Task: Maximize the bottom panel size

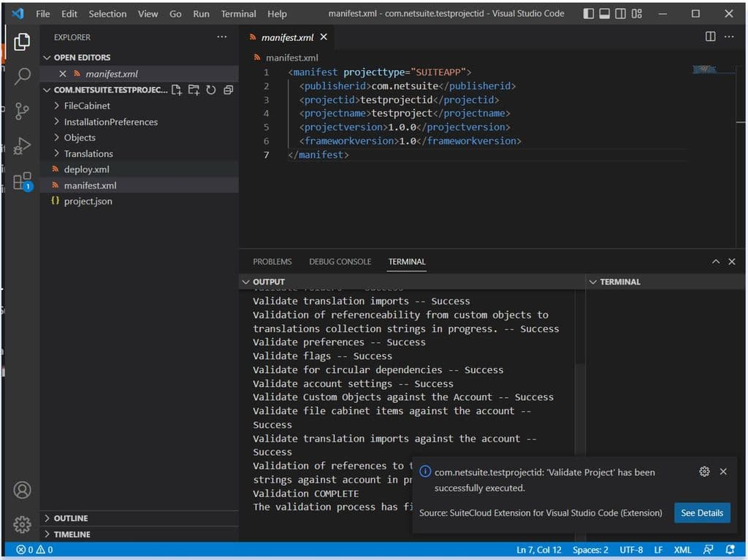Action: click(716, 261)
